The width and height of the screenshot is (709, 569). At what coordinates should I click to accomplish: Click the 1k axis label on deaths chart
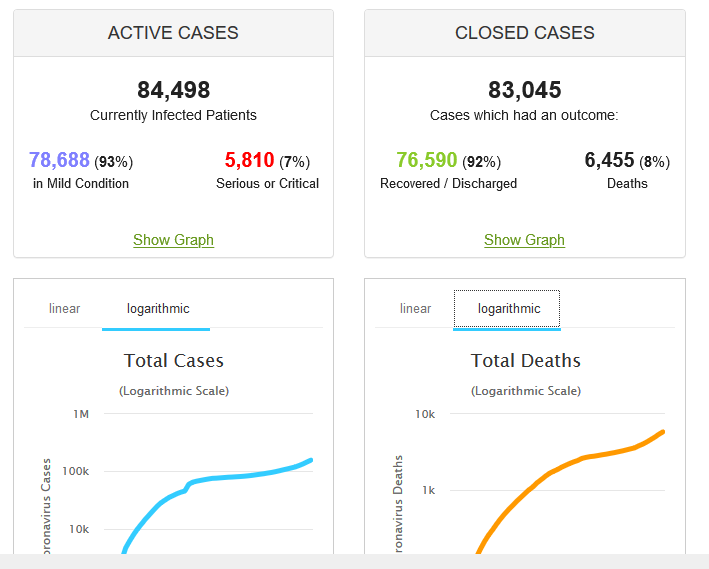(x=428, y=490)
